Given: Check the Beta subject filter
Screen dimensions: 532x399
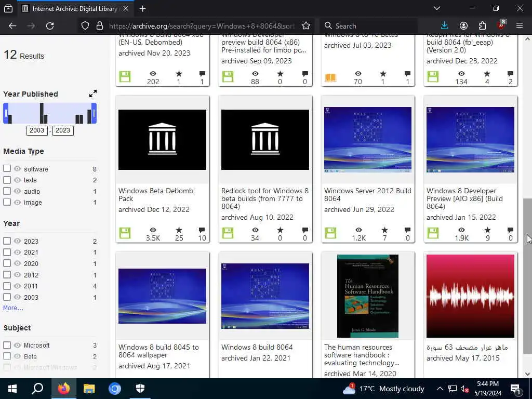Looking at the screenshot, I should pyautogui.click(x=7, y=356).
